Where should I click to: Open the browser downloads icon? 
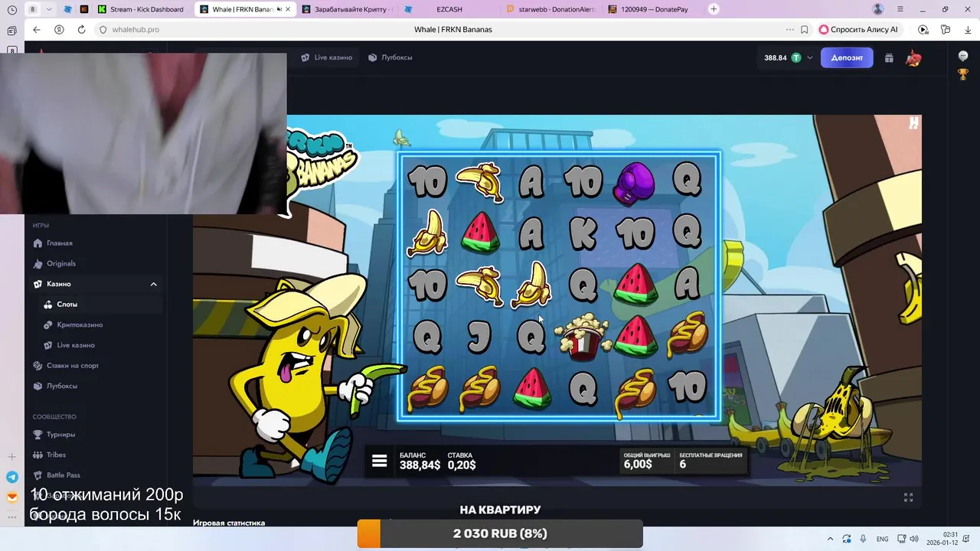click(968, 29)
